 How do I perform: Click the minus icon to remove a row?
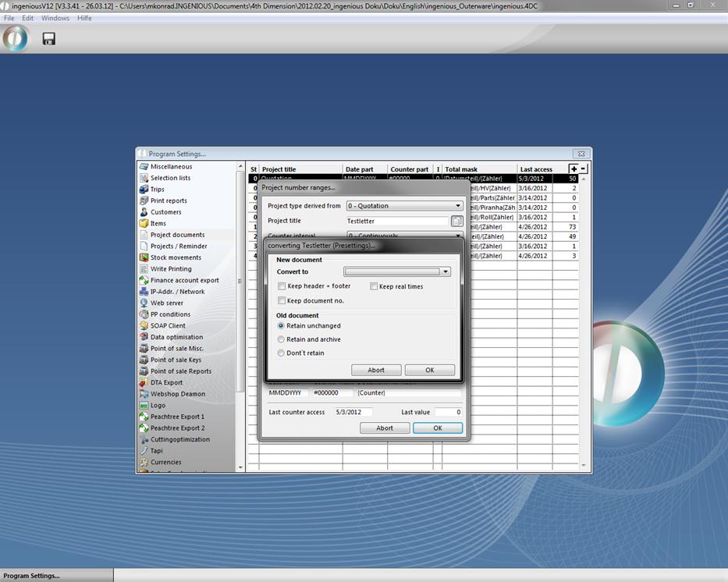[x=583, y=169]
